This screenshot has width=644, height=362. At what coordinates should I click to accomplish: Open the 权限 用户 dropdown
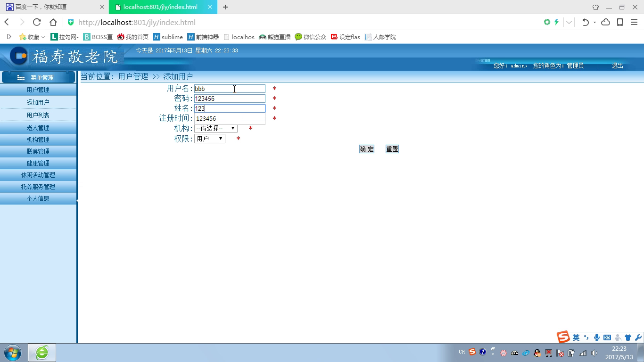tap(209, 139)
